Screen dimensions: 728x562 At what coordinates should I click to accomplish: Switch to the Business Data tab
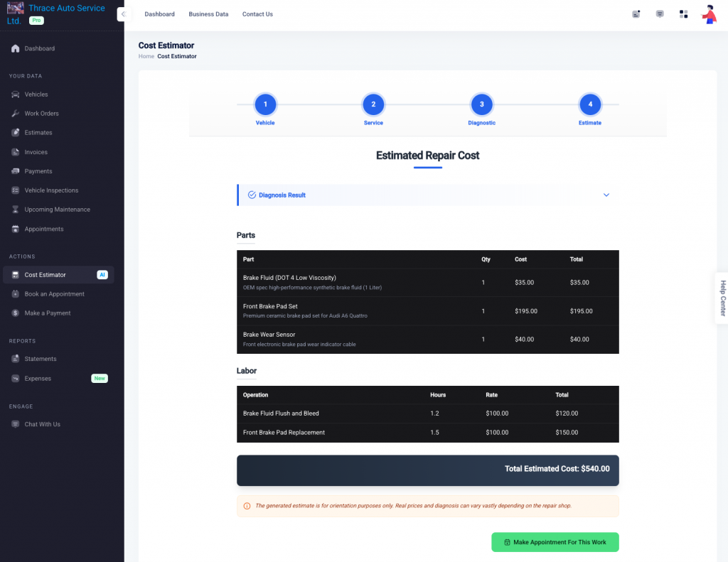coord(208,13)
